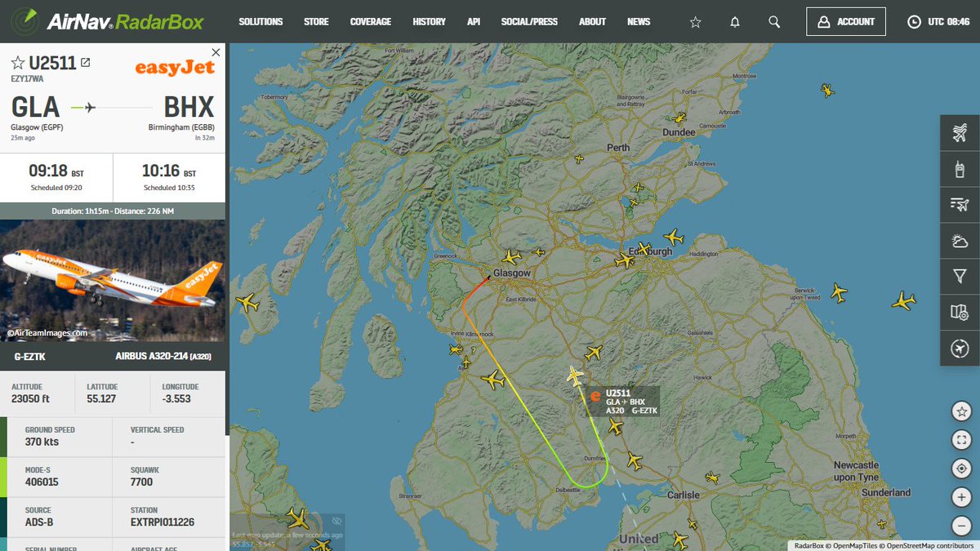Click the latitude value 55.127
The height and width of the screenshot is (551, 980).
point(102,399)
